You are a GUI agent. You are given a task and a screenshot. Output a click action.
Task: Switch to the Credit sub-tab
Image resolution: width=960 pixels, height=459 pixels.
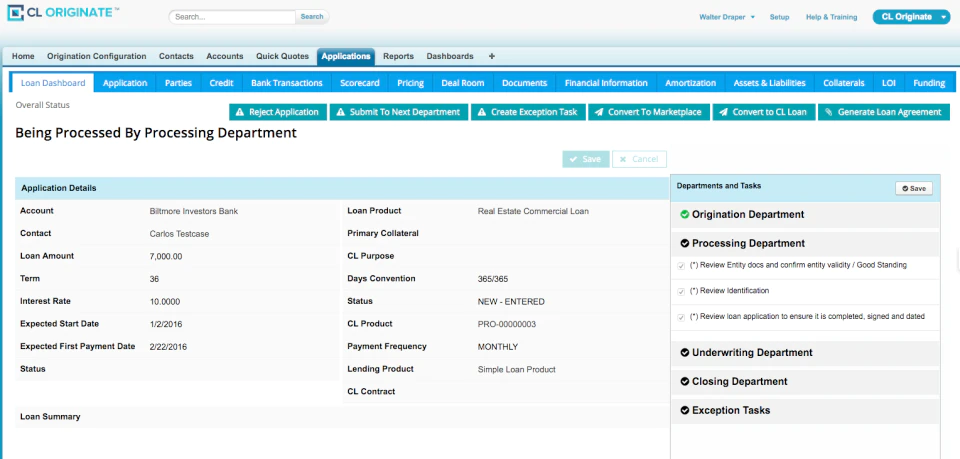(x=221, y=83)
